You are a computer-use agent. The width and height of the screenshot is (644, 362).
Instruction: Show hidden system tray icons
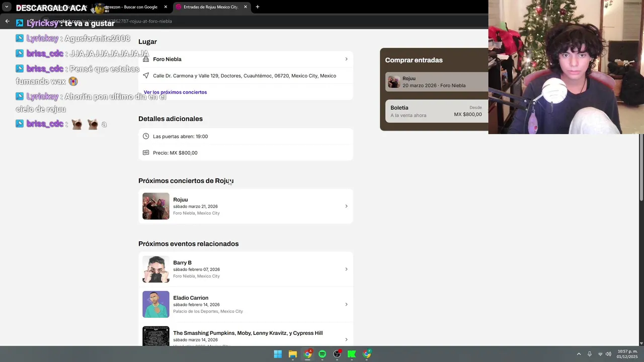(x=579, y=354)
